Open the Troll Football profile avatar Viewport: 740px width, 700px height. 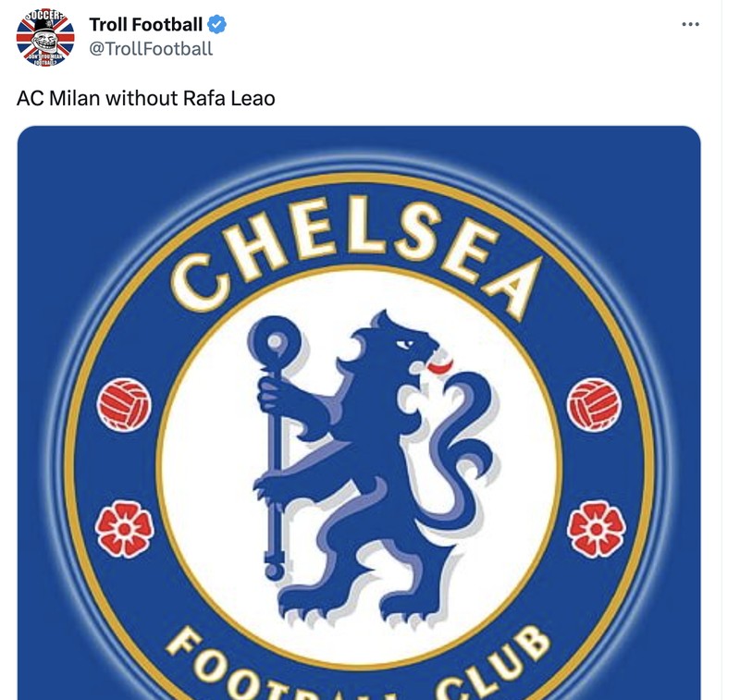[x=45, y=37]
